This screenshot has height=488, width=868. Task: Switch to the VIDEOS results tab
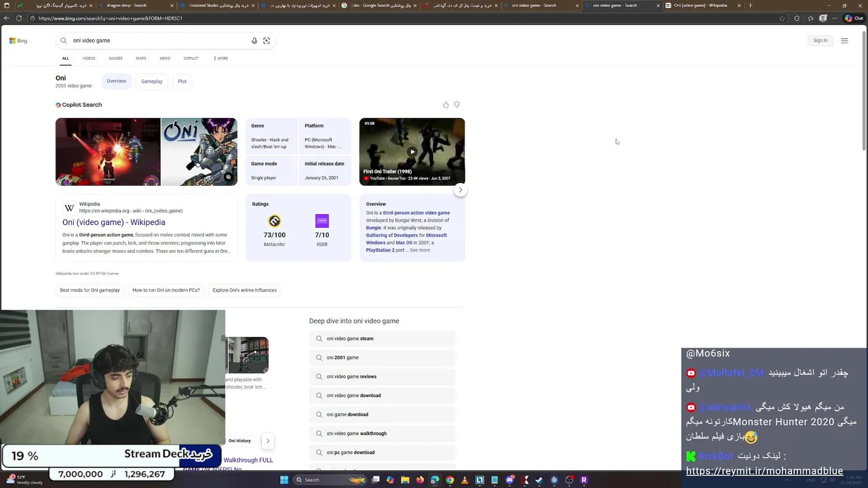pos(89,58)
